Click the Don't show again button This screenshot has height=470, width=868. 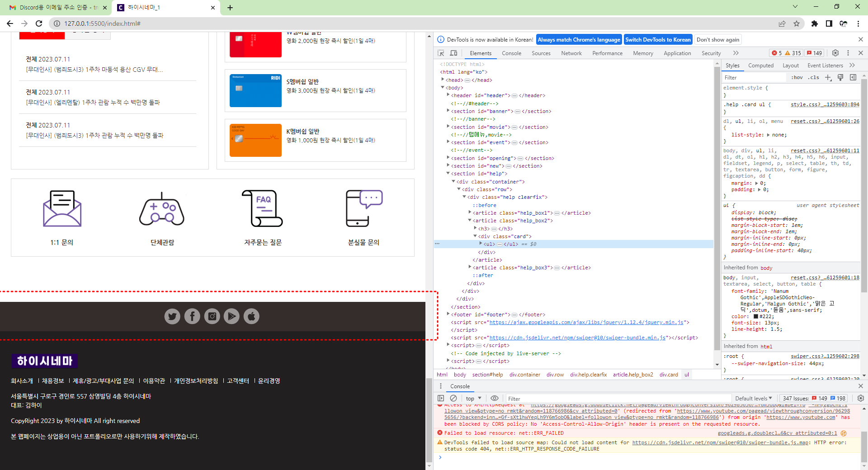[x=718, y=40]
